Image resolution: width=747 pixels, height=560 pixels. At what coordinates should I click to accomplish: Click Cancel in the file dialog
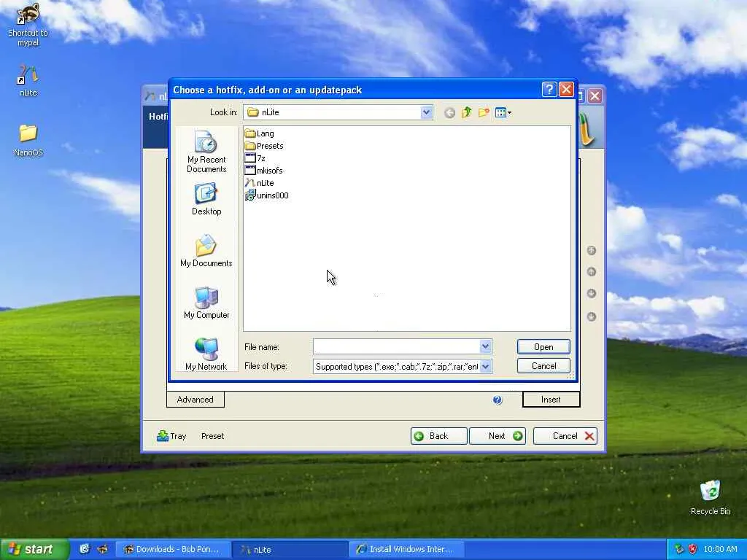pos(543,366)
